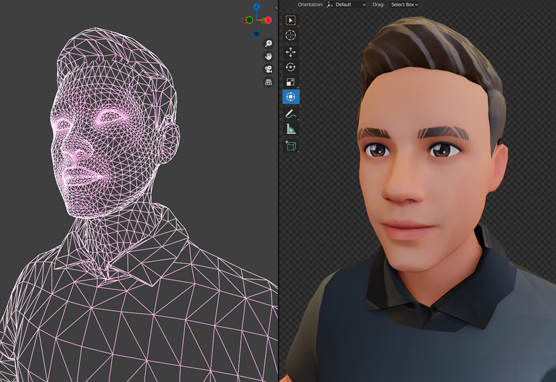The image size is (556, 382).
Task: Select the Select Box tool
Action: (x=291, y=21)
